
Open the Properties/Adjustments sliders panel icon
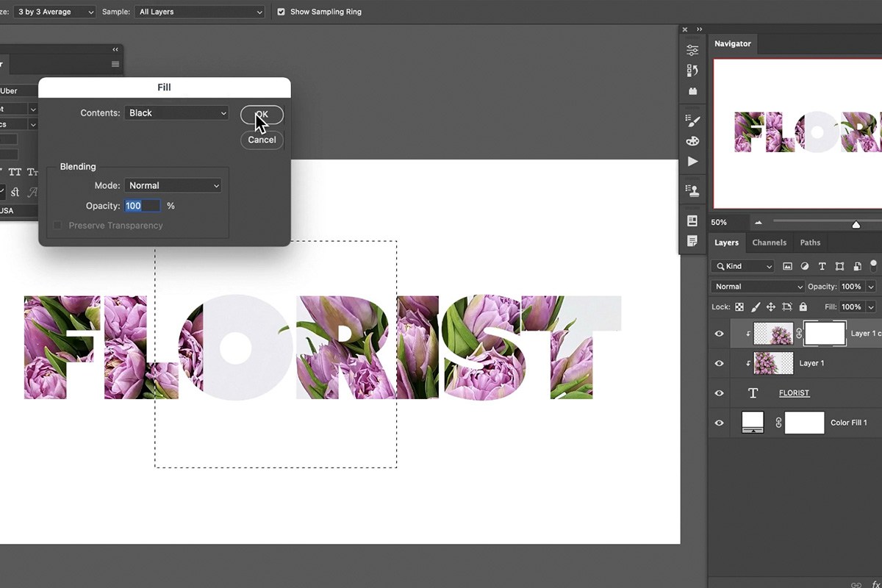692,50
